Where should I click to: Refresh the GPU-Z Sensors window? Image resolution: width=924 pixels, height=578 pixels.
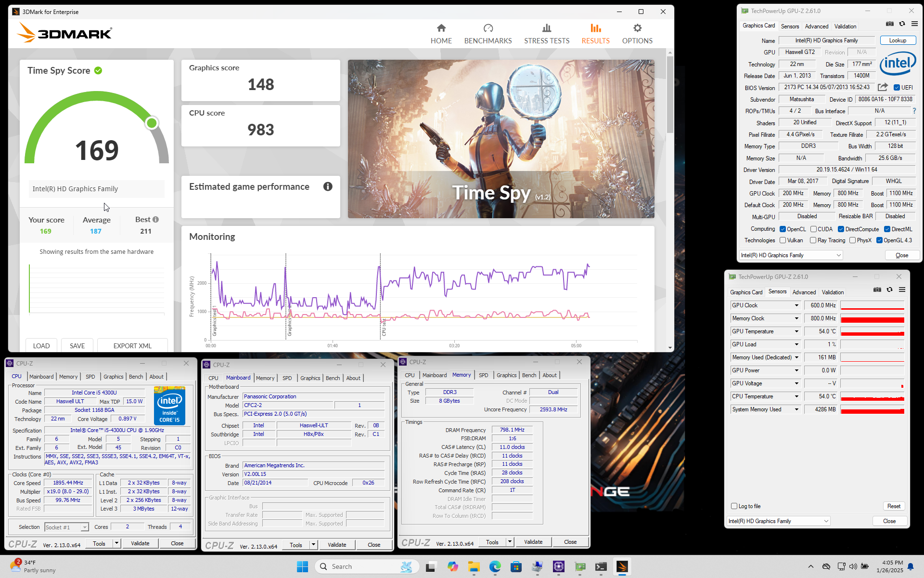(x=889, y=289)
